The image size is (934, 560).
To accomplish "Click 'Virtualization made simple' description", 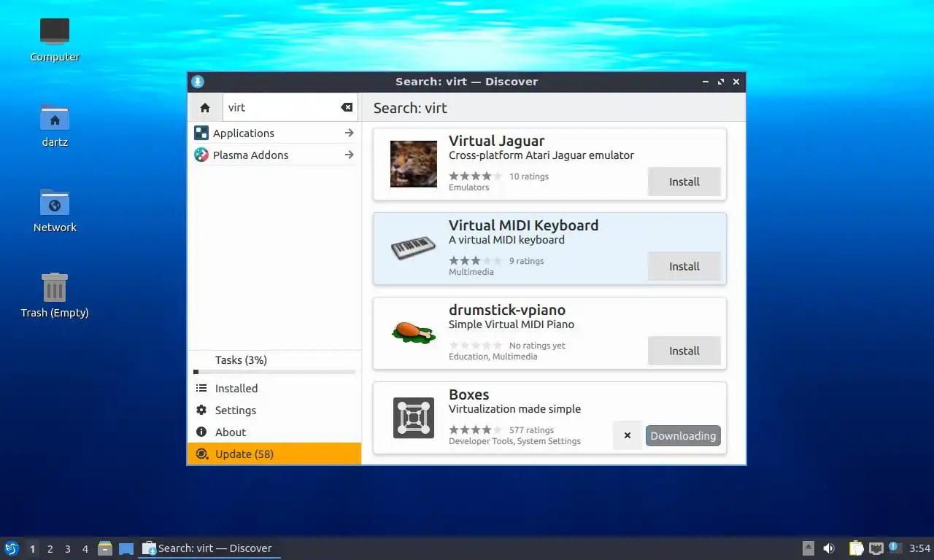I will click(x=514, y=409).
